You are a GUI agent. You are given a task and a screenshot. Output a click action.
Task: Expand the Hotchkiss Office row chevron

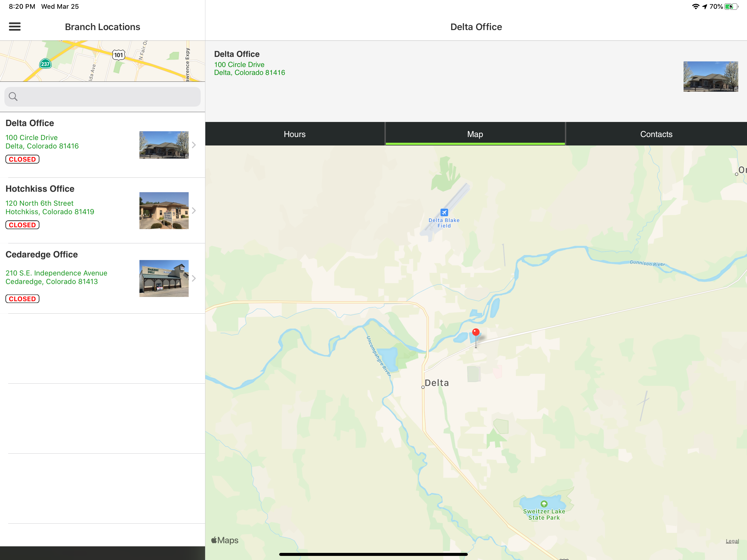194,211
